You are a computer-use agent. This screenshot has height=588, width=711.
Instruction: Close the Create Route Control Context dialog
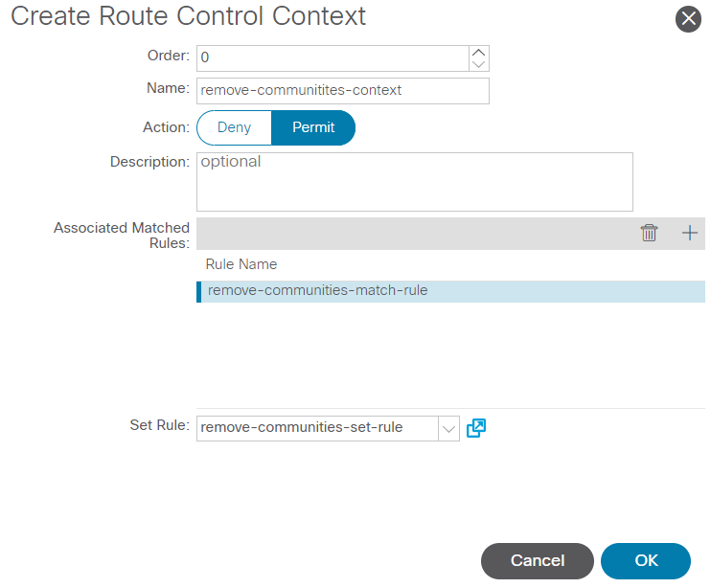[688, 19]
